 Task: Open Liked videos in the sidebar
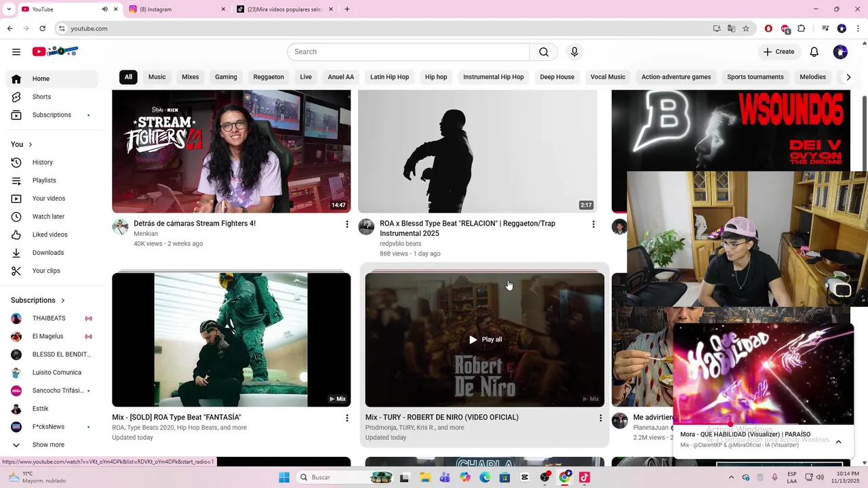(52, 235)
